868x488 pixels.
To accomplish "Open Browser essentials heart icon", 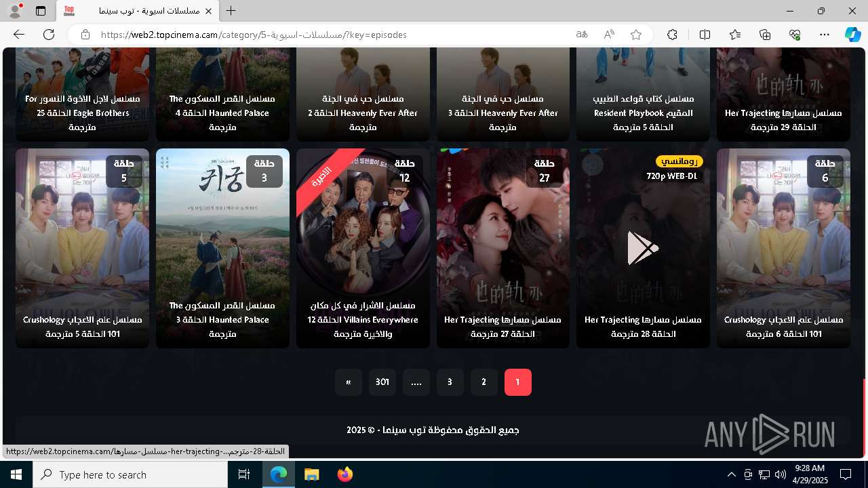I will [x=795, y=35].
